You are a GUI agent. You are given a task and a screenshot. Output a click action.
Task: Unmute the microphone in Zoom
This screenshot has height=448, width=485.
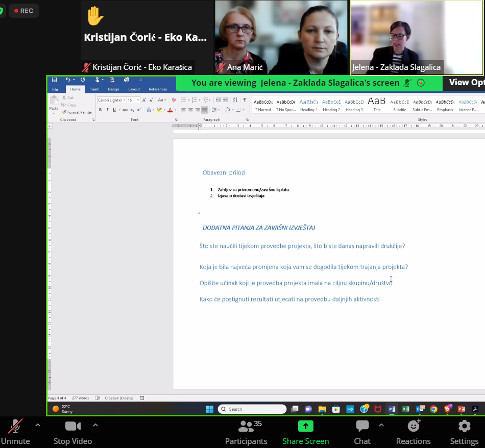[15, 431]
